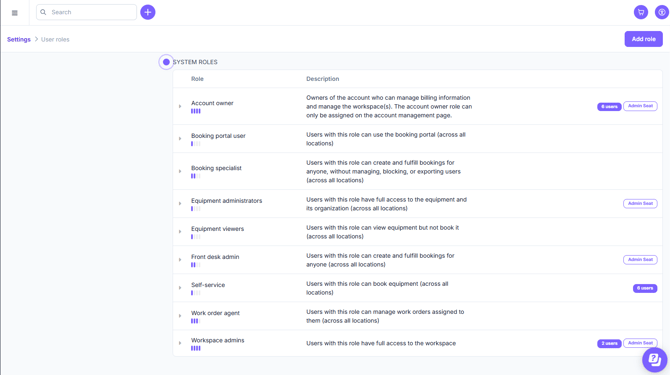Expand the Account owner role row

click(x=180, y=106)
